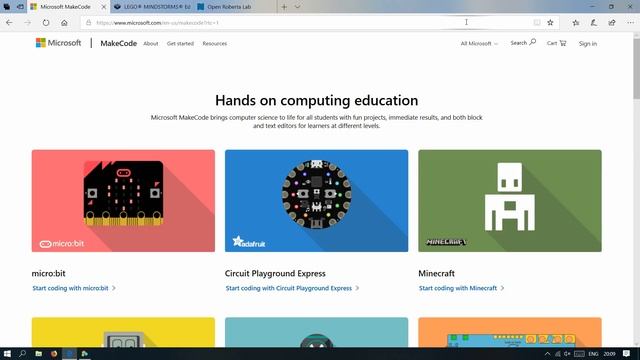This screenshot has height=360, width=640.
Task: Open browser Settings and more menu
Action: pos(630,23)
